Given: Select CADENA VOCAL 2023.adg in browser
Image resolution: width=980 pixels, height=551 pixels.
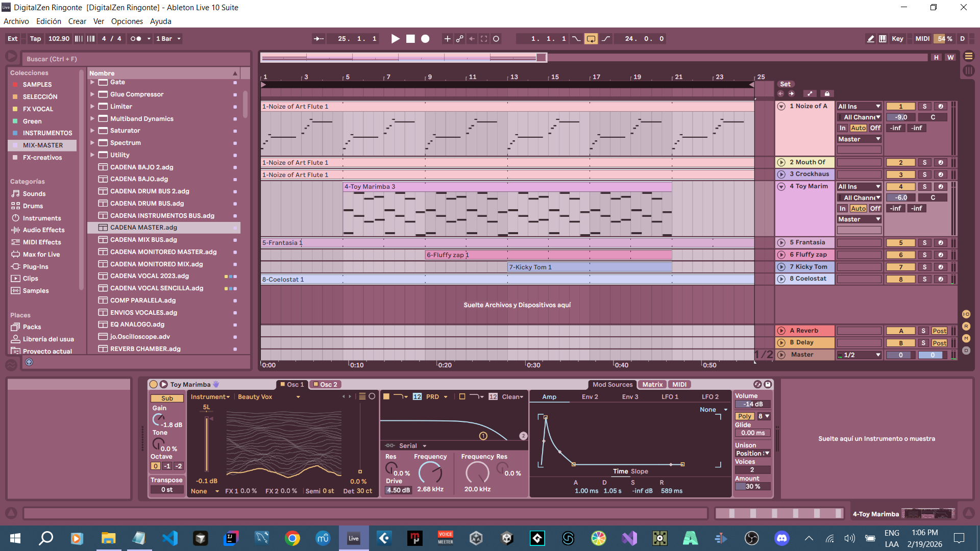Looking at the screenshot, I should click(x=150, y=276).
